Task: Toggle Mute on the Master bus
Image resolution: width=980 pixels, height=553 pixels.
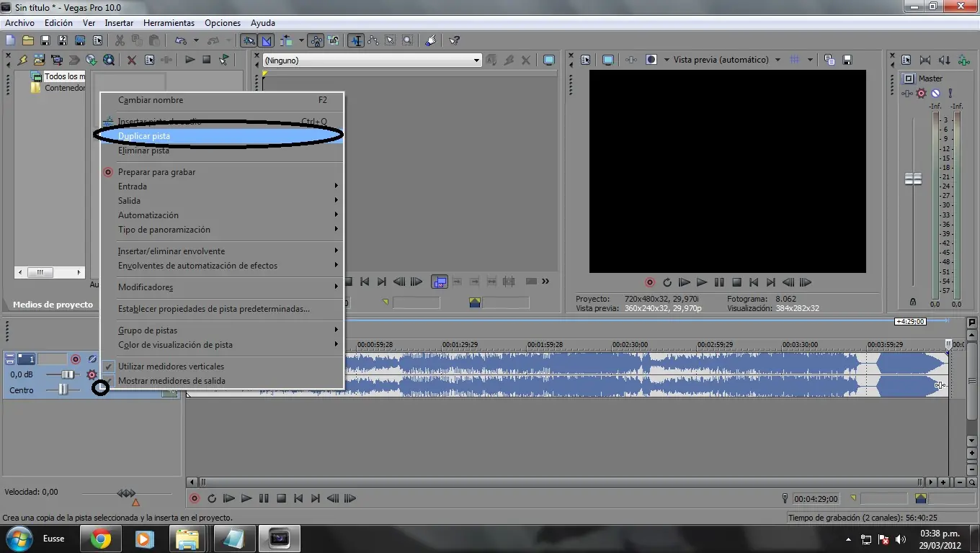Action: [935, 93]
